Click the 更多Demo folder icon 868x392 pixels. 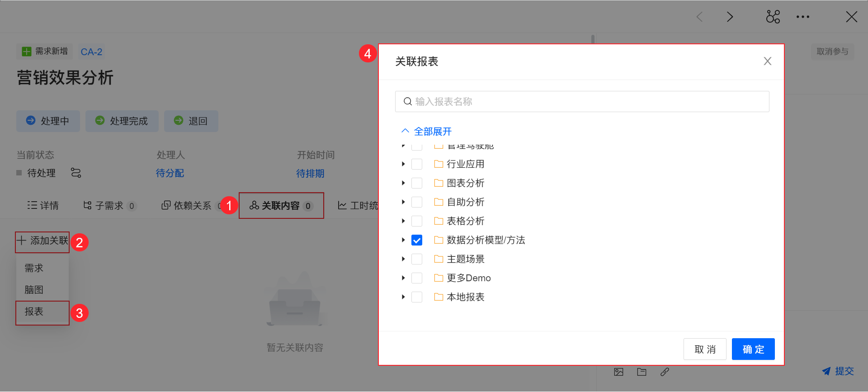[439, 278]
